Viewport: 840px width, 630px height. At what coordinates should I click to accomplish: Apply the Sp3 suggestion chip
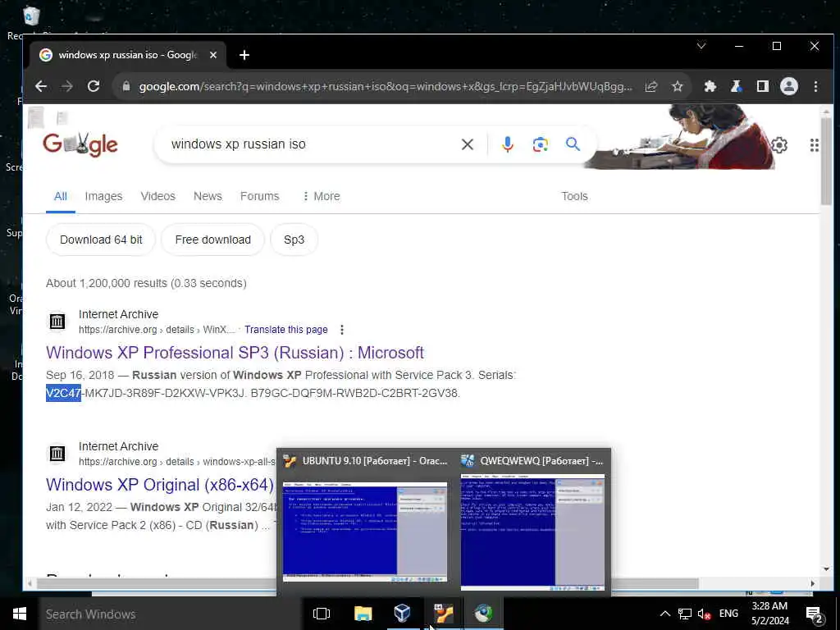click(x=294, y=240)
